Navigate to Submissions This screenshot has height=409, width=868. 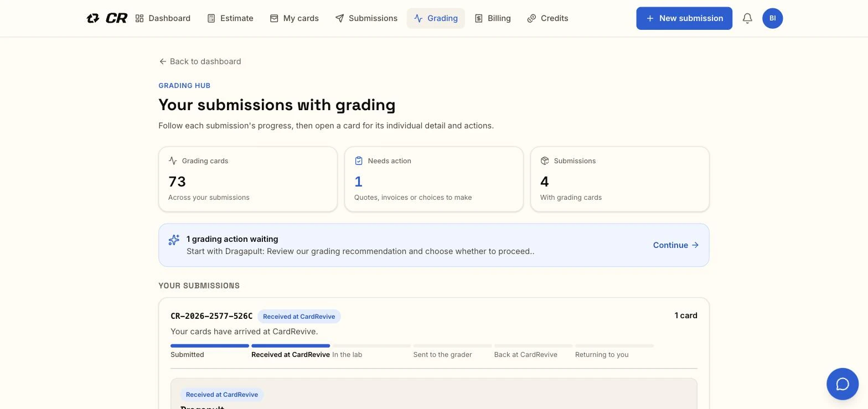pos(366,18)
